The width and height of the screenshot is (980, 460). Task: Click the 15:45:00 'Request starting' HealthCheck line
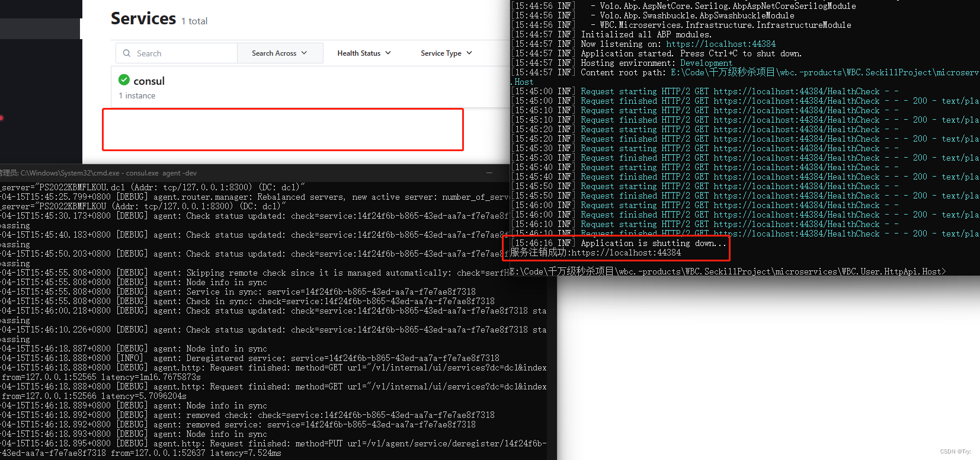coord(705,91)
